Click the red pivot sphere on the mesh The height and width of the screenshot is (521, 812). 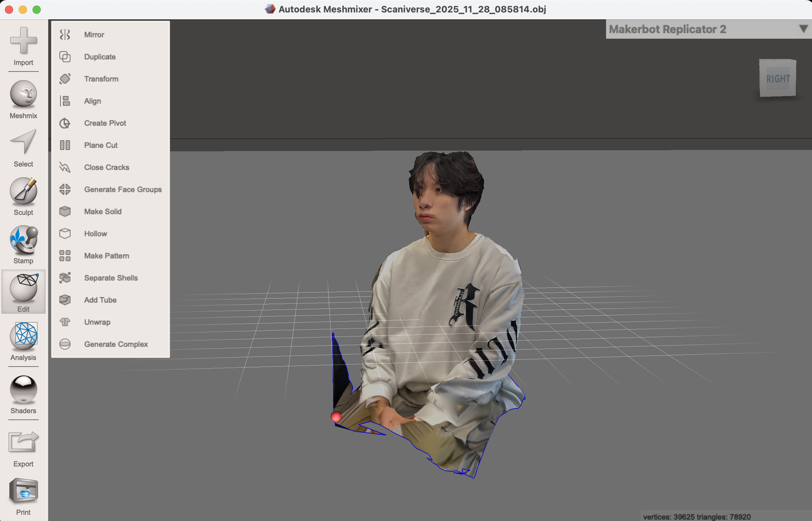(x=336, y=417)
